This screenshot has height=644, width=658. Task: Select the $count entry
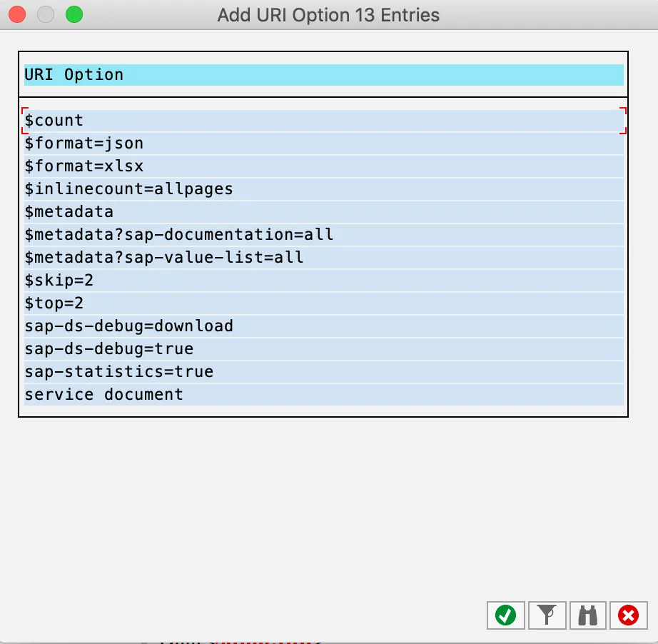pos(54,121)
